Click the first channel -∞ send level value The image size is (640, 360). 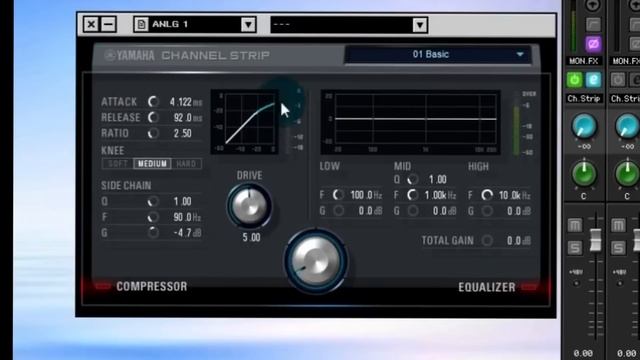click(584, 147)
